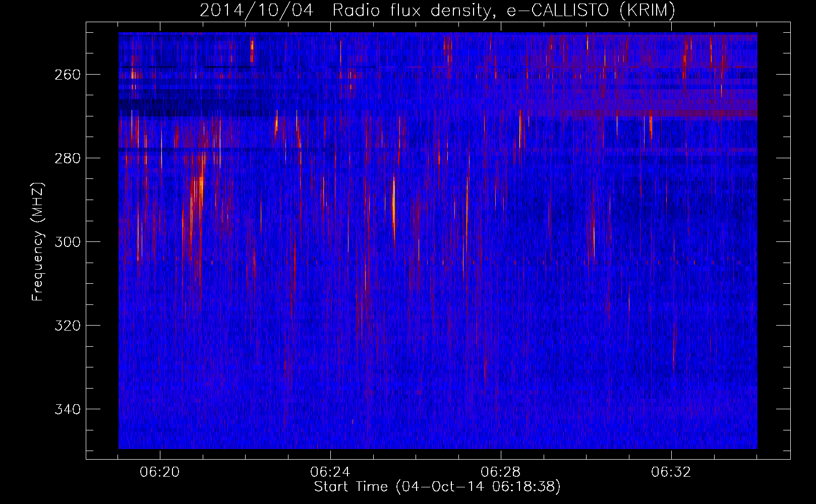Click the 340 frequency tick label
This screenshot has width=816, height=504.
coord(67,409)
